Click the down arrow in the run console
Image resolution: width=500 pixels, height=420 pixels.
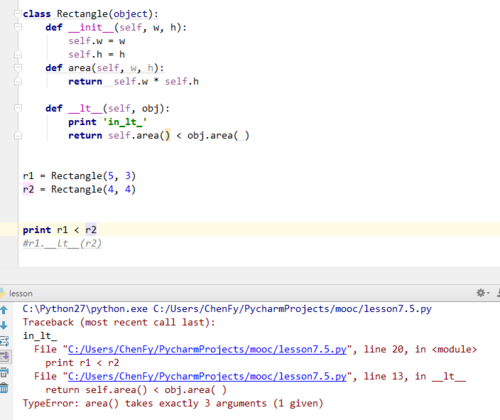(4, 325)
